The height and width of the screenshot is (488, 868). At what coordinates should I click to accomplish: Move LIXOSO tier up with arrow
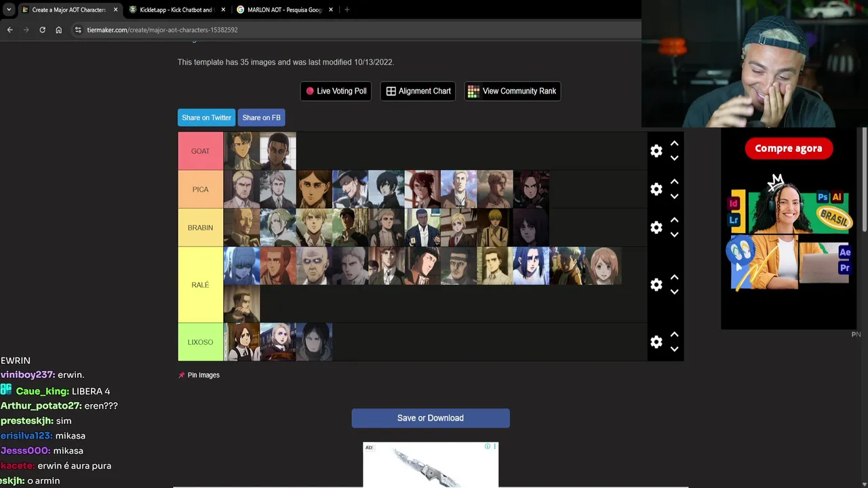[x=674, y=334]
